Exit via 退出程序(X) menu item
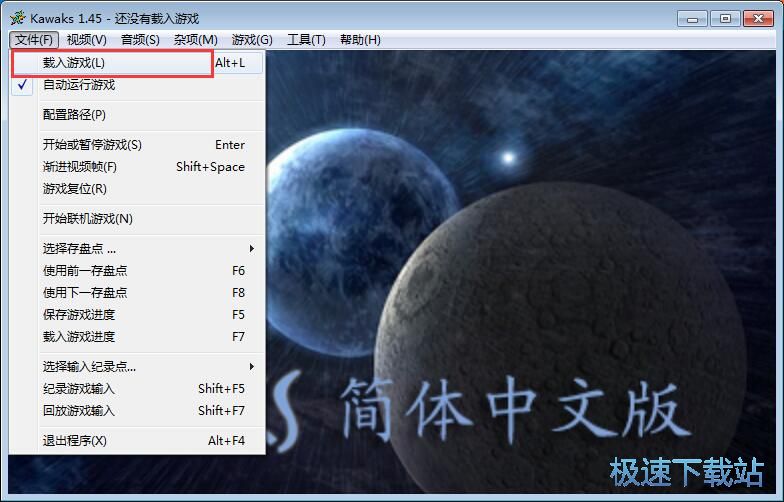The height and width of the screenshot is (502, 784). point(74,441)
